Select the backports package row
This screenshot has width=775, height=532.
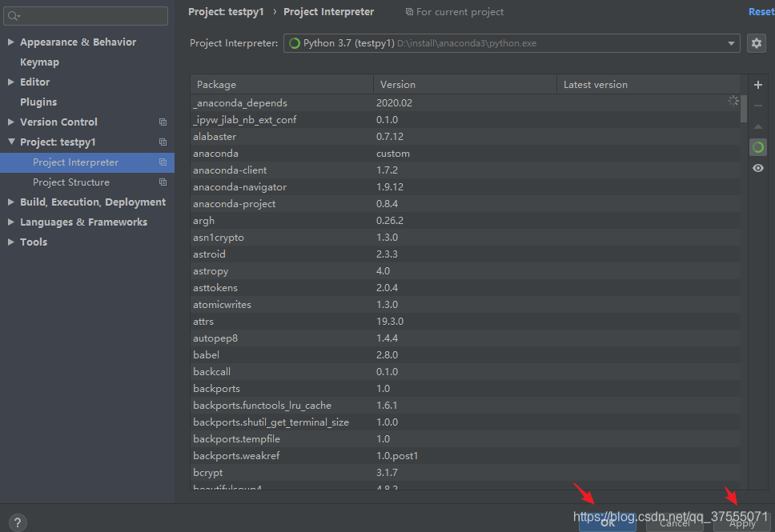coord(465,388)
